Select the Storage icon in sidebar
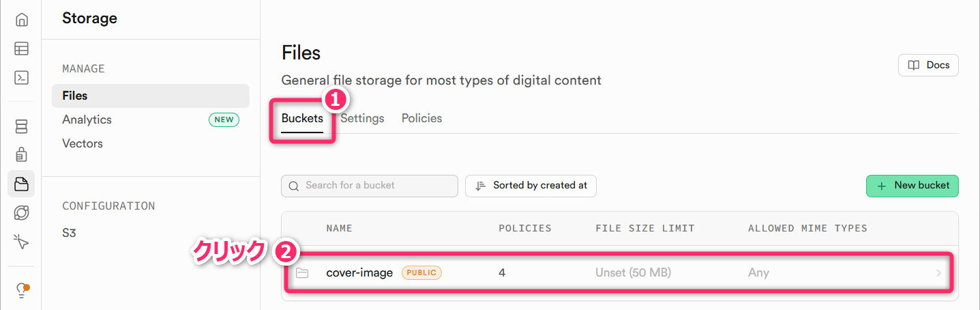Image resolution: width=980 pixels, height=310 pixels. pos(21,184)
